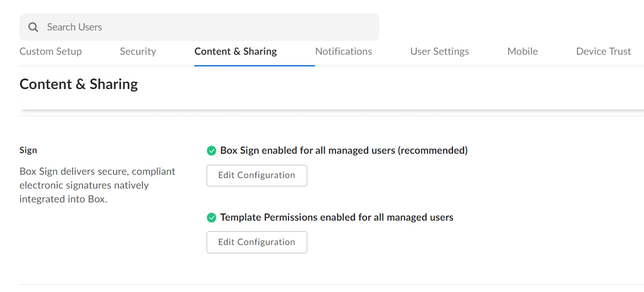
Task: Open the User Settings tab
Action: pyautogui.click(x=439, y=51)
